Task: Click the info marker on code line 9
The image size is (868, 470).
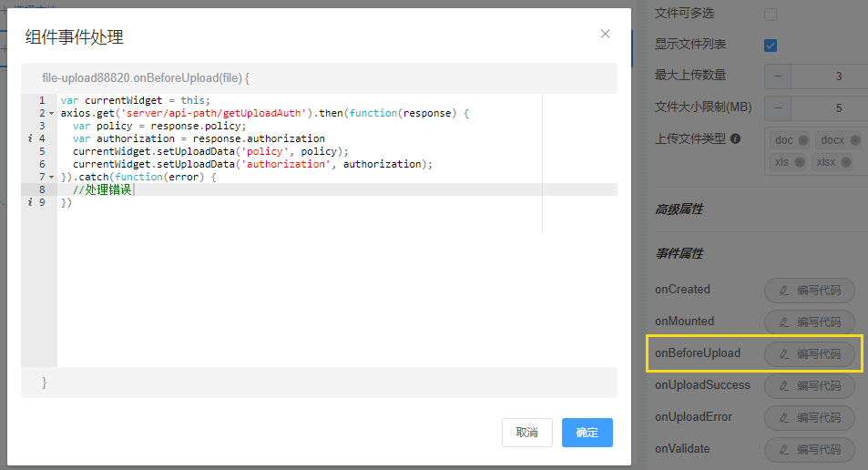Action: [x=30, y=202]
